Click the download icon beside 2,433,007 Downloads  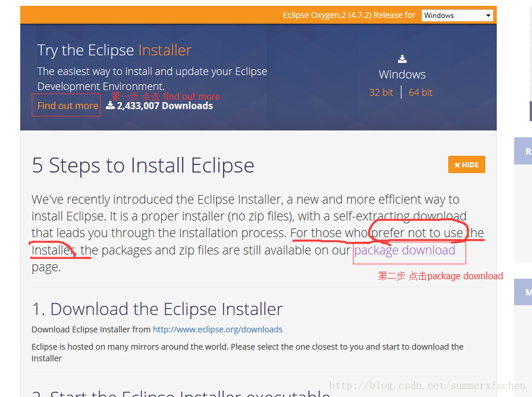click(110, 105)
